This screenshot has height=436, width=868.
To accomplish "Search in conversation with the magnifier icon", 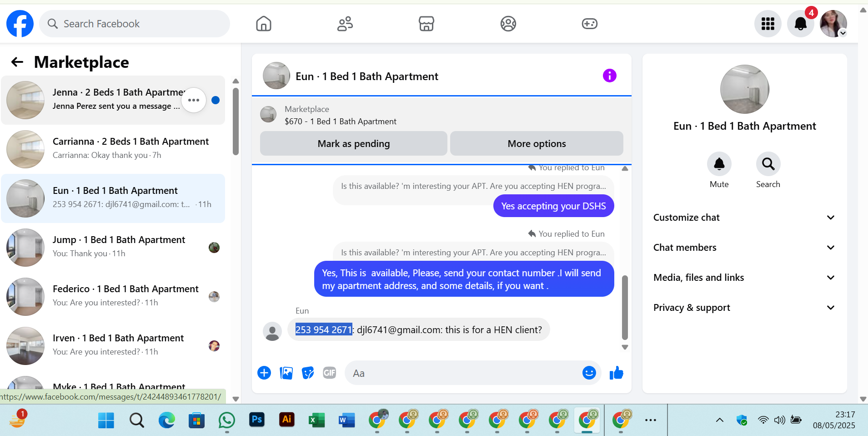I will 768,164.
